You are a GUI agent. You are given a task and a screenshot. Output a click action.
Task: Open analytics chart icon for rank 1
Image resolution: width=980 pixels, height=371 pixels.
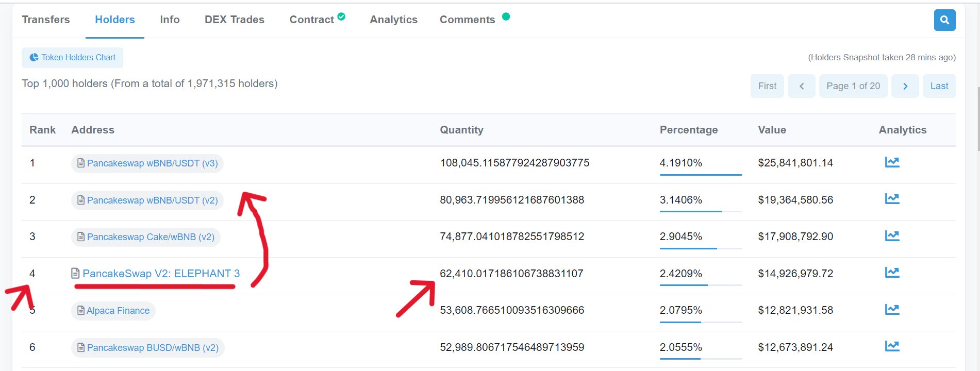click(892, 162)
